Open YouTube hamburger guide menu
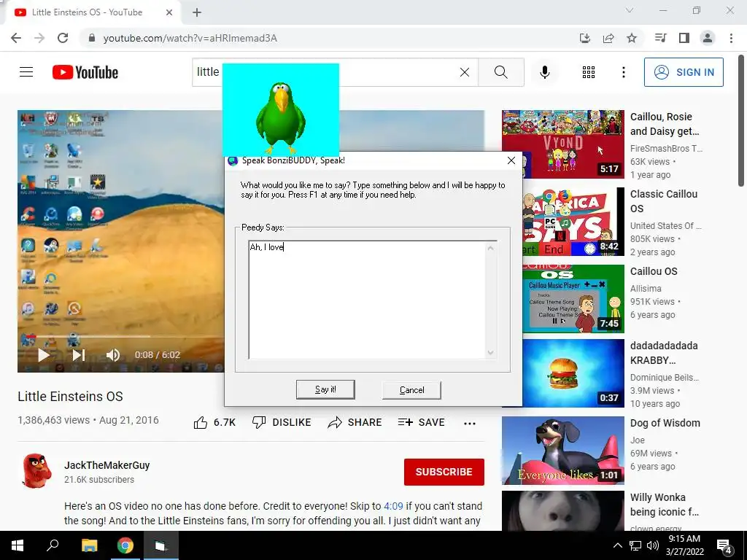Screen dimensions: 747x560 coord(26,72)
